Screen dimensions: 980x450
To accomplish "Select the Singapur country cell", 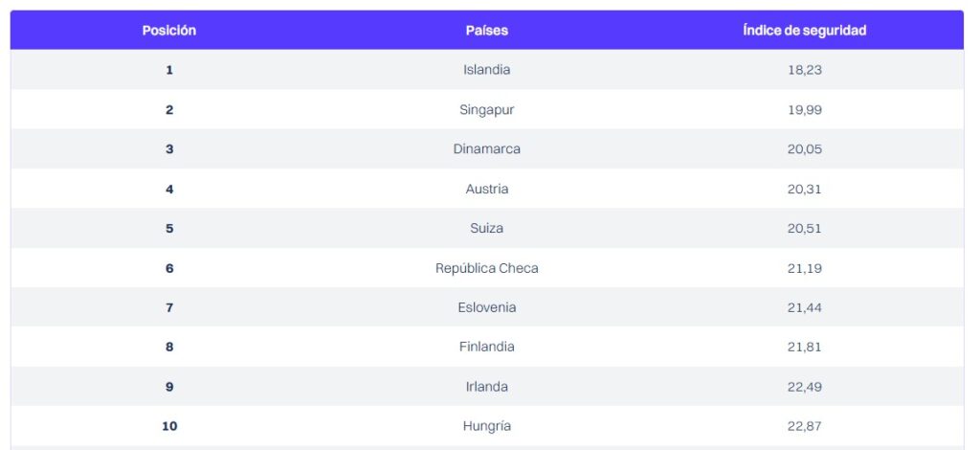I will pos(487,110).
